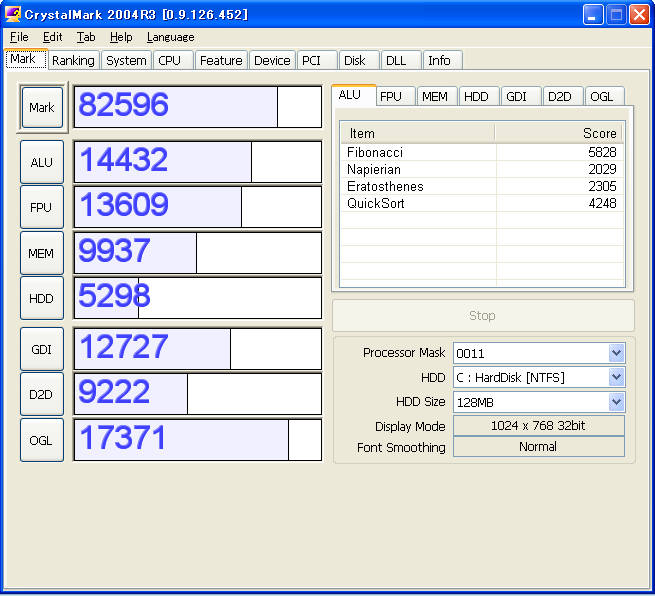Start the HDD benchmark button
655x596 pixels.
point(42,298)
